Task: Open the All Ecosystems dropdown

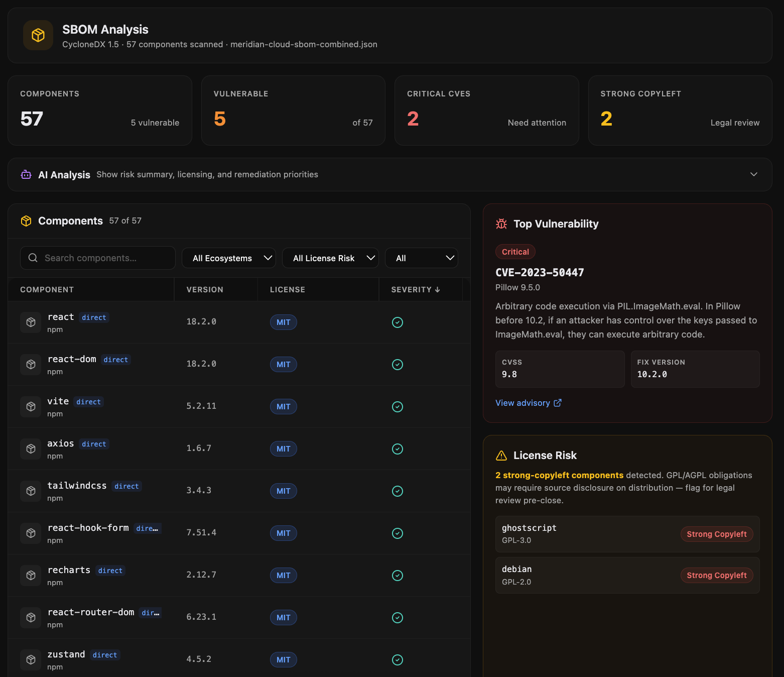Action: (x=229, y=258)
